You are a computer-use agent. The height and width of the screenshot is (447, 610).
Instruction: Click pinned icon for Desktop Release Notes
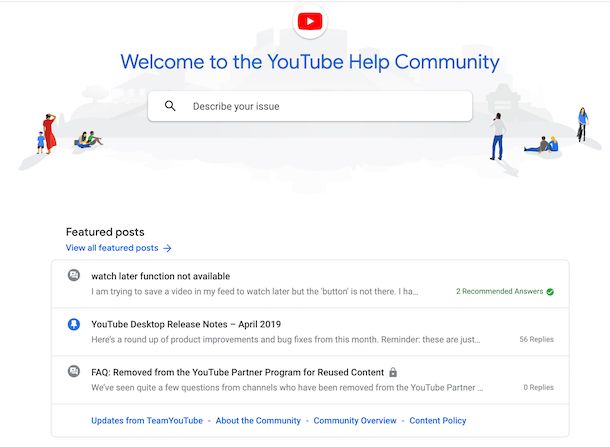coord(74,324)
